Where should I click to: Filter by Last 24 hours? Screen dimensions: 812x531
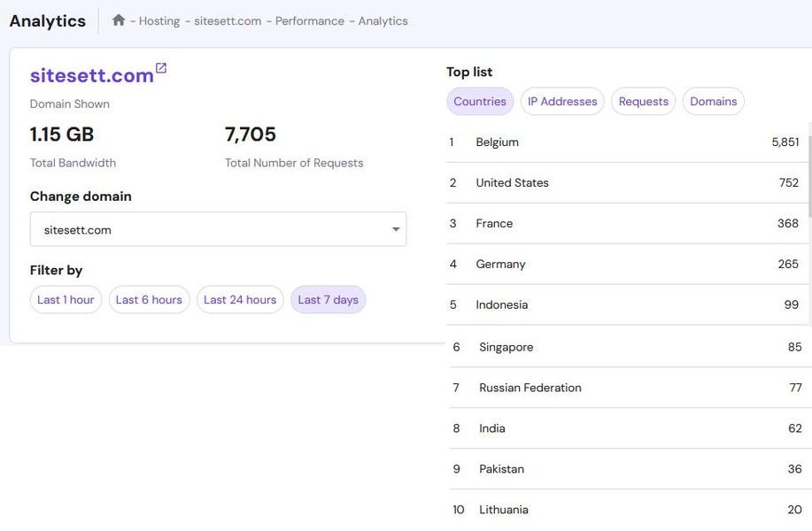click(240, 300)
